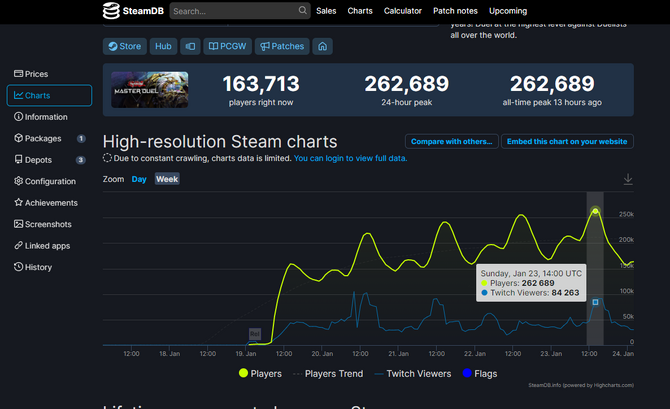Click the home icon button
Viewport: 670px width, 409px height.
(321, 46)
